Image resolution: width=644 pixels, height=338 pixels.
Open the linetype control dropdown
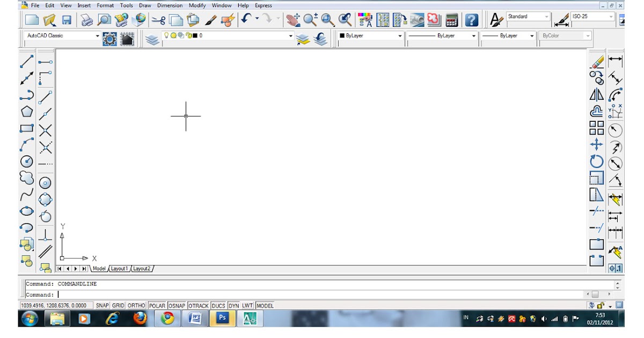(x=474, y=36)
